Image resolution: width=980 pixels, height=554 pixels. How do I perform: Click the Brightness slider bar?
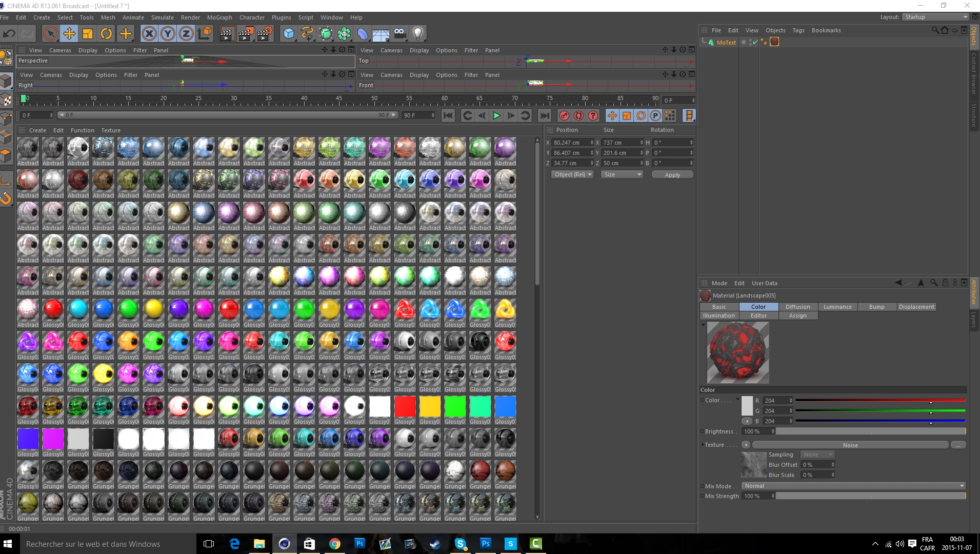point(871,431)
